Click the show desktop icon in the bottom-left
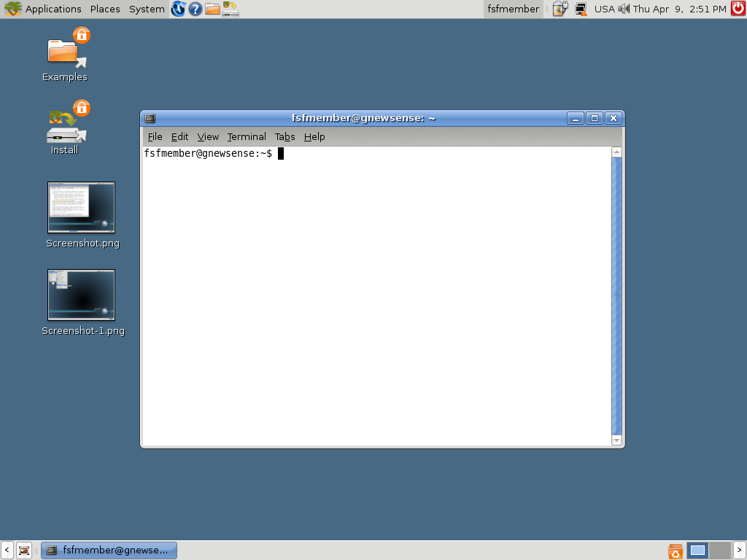This screenshot has width=747, height=560. [24, 551]
